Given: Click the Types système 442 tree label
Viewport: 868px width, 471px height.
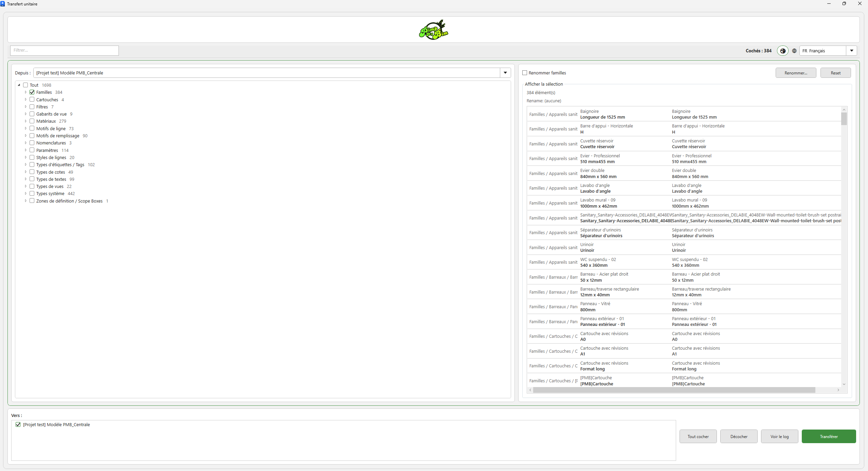Looking at the screenshot, I should pos(55,193).
